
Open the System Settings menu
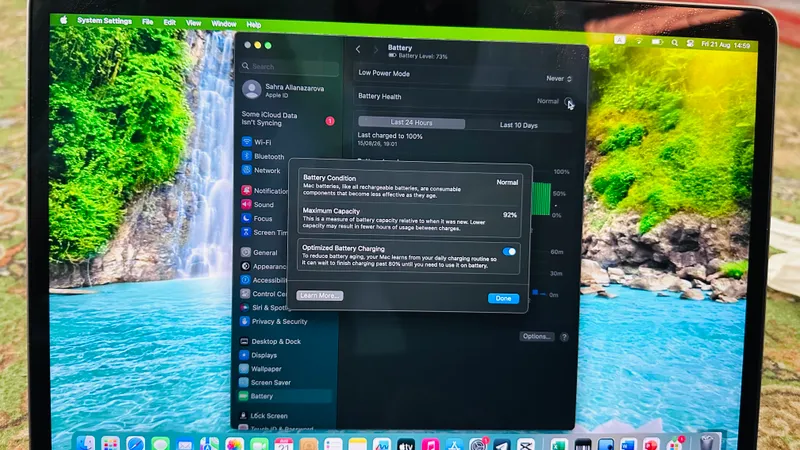[105, 21]
